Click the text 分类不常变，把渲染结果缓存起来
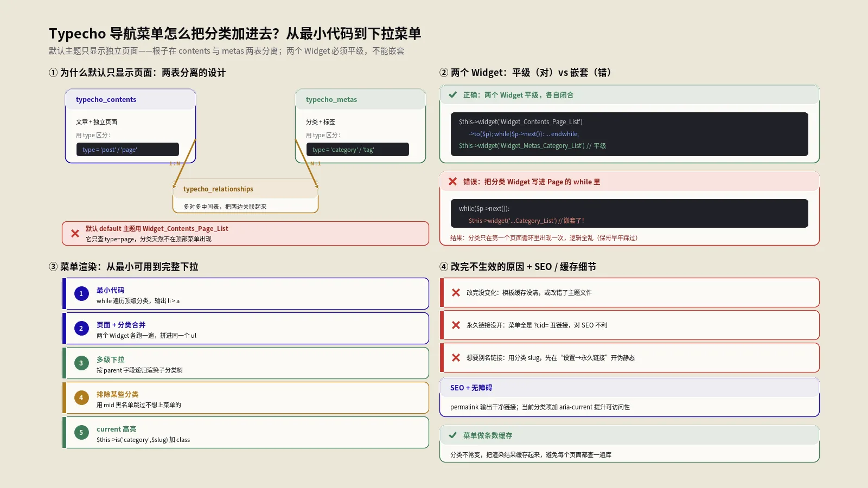 click(x=531, y=455)
